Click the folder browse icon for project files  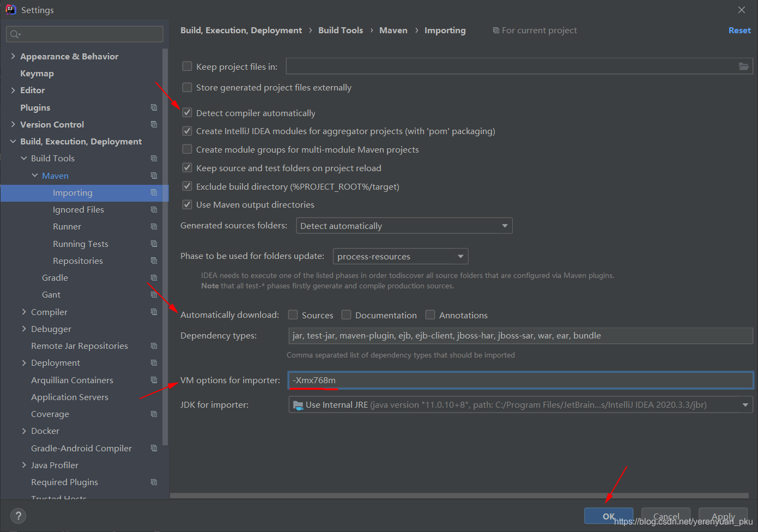click(x=743, y=66)
